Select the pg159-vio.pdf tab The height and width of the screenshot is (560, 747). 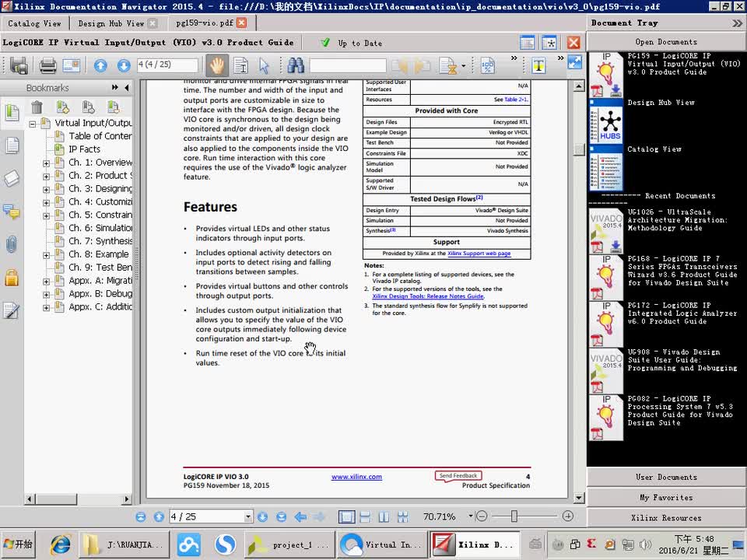[x=205, y=23]
